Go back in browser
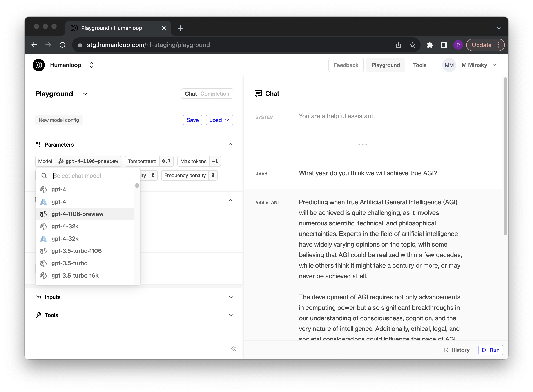533x392 pixels. coord(34,45)
